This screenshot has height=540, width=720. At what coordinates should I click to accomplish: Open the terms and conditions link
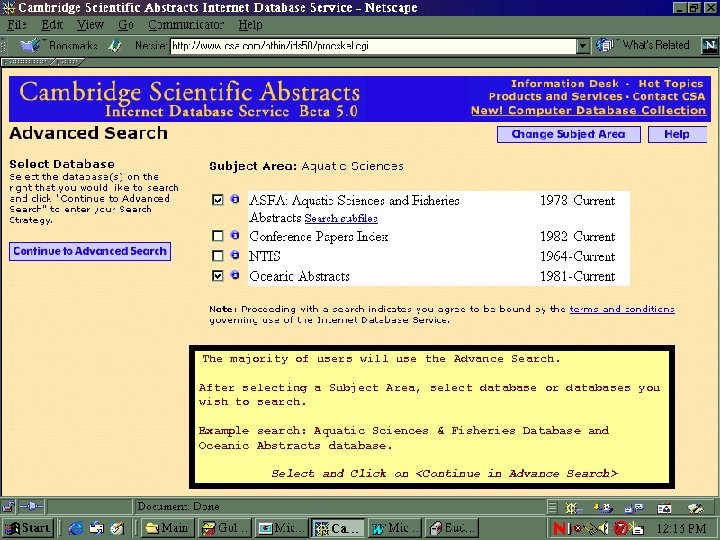tap(622, 309)
